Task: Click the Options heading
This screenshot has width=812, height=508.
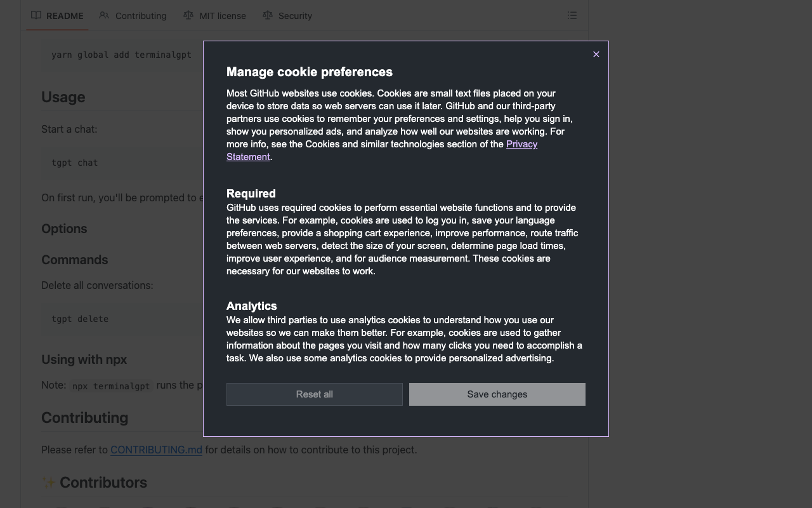Action: (64, 229)
